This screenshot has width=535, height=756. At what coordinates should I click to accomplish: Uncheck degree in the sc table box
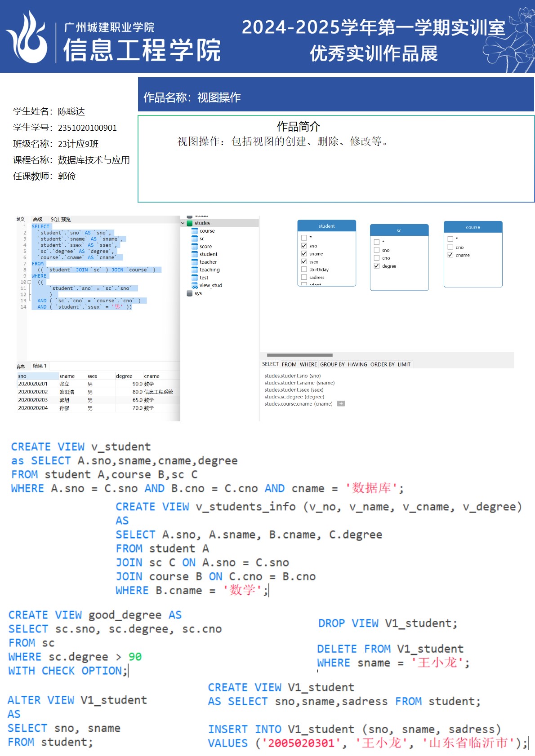pos(377,266)
